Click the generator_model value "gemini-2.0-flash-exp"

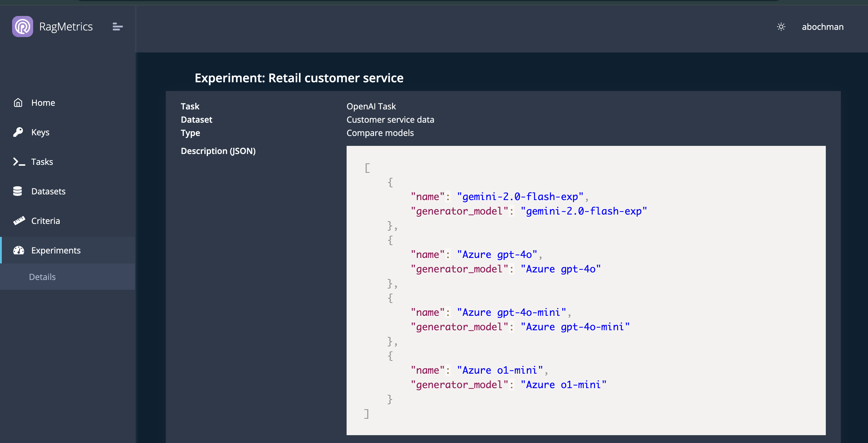click(x=584, y=211)
